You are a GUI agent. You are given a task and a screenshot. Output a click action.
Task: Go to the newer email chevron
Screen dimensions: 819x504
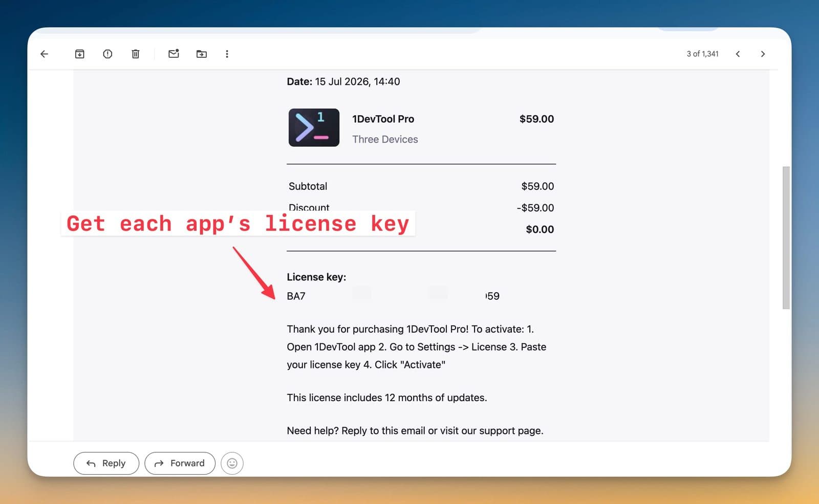(x=738, y=54)
